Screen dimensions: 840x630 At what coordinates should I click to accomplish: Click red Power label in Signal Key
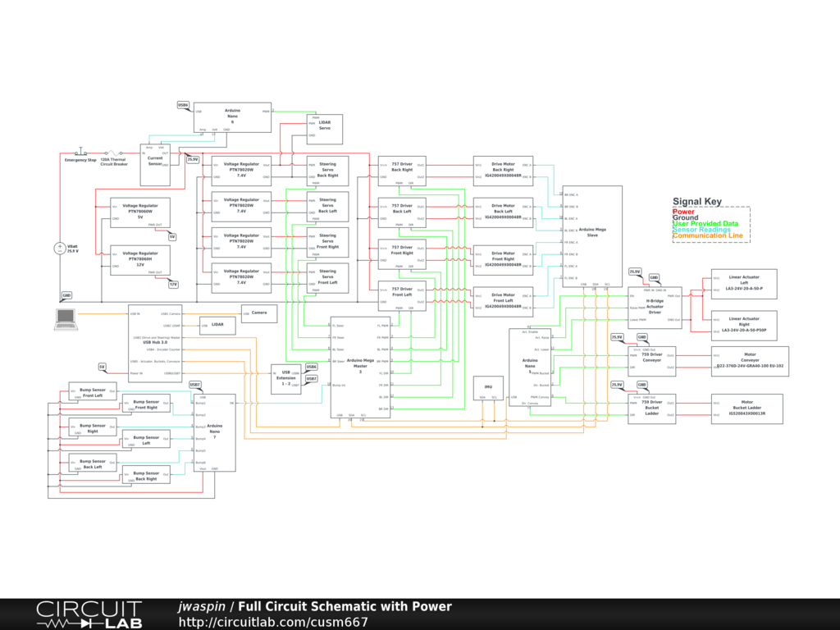pos(683,212)
